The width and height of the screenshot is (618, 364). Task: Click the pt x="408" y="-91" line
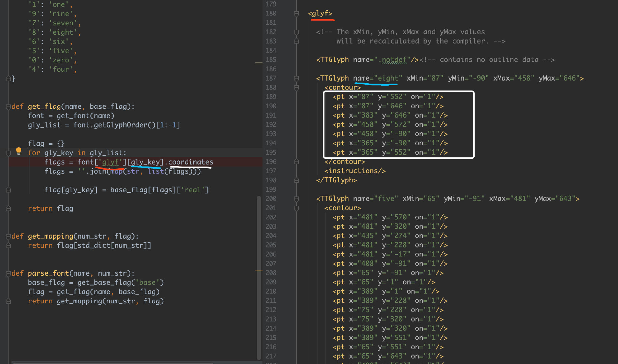click(x=390, y=264)
